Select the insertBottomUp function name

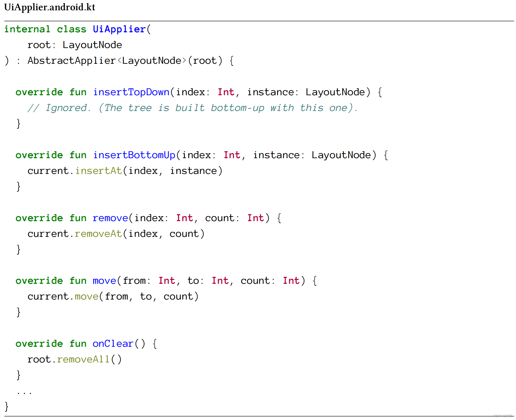(134, 155)
